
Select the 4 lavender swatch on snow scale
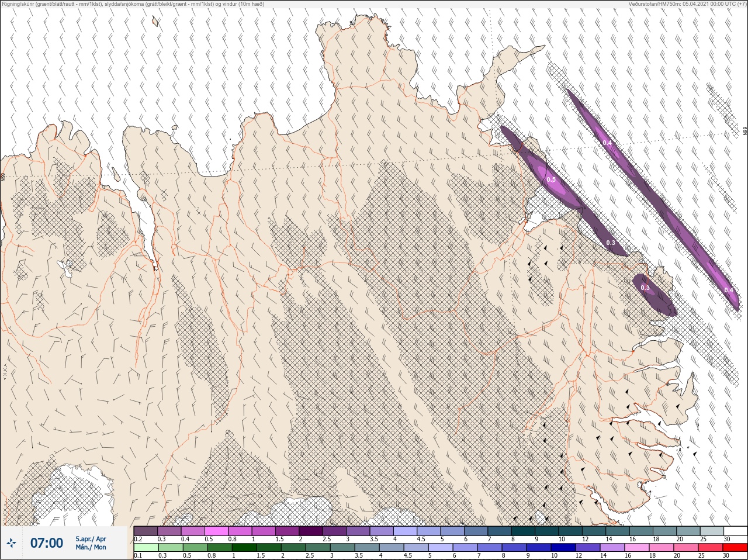[x=405, y=531]
